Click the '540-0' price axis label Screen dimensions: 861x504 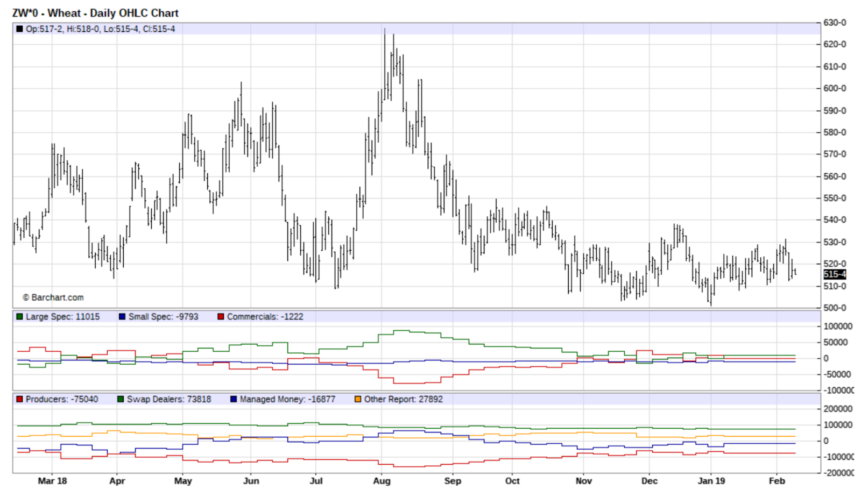tap(835, 219)
